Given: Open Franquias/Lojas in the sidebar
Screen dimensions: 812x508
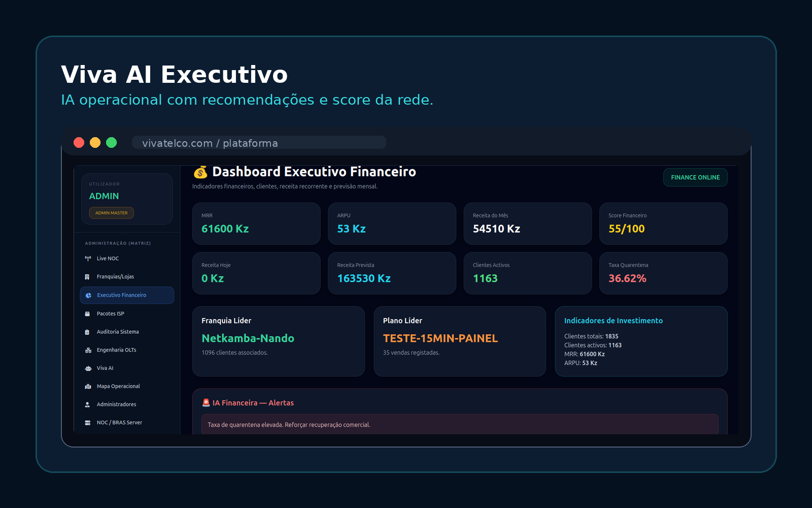Looking at the screenshot, I should [x=127, y=277].
